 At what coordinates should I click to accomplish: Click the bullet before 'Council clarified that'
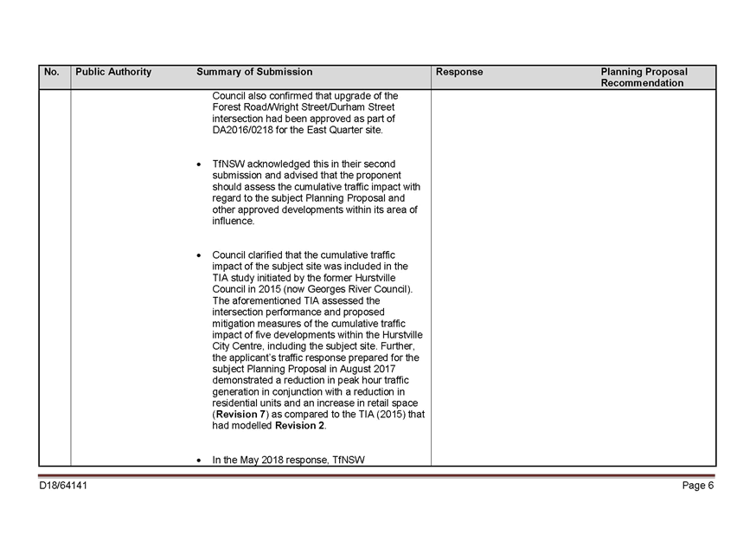(199, 255)
